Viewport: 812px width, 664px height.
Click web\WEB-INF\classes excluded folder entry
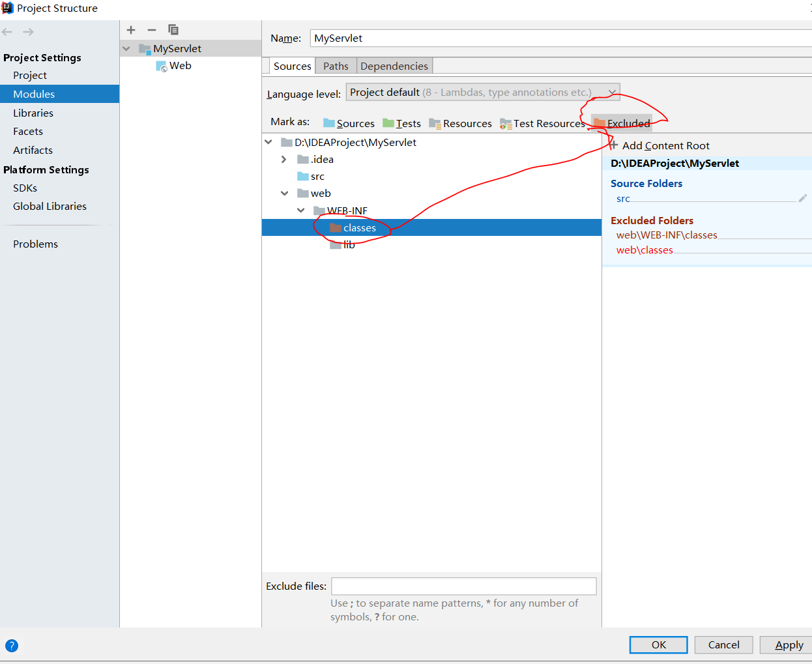tap(667, 235)
